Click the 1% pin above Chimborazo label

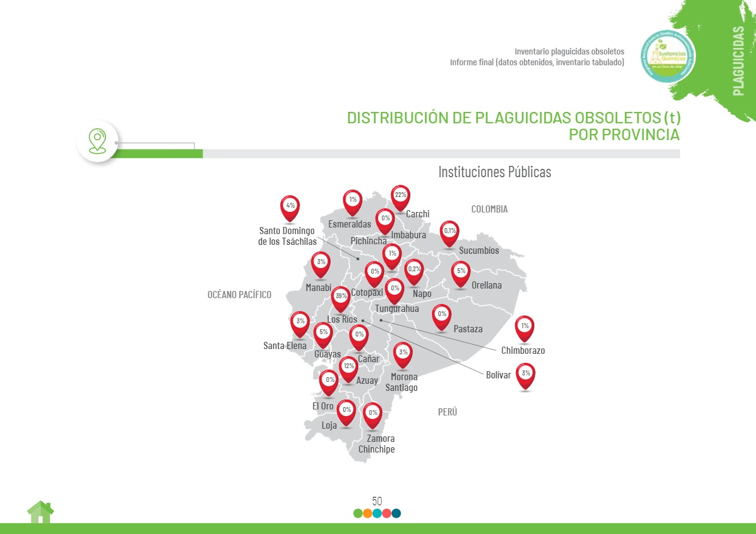[524, 327]
